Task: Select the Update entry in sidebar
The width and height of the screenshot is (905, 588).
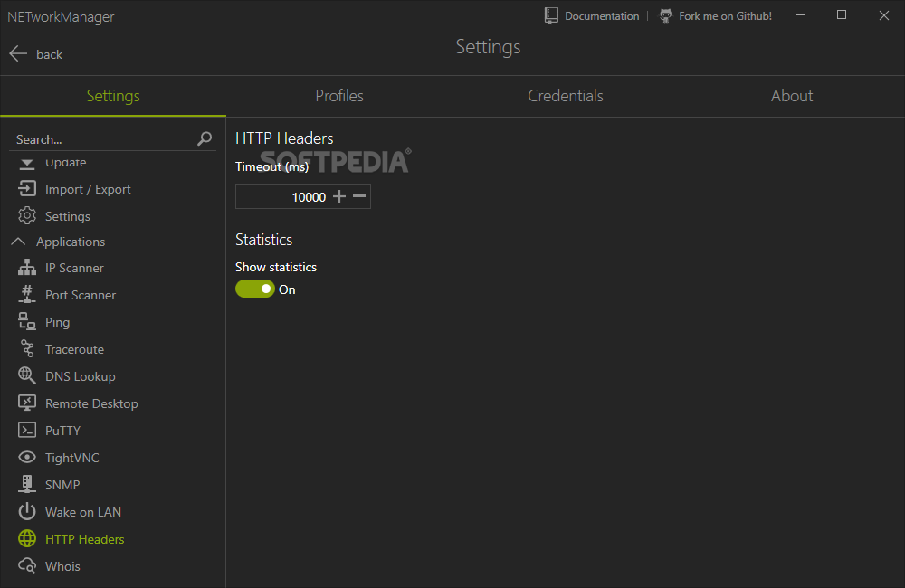Action: pos(66,163)
